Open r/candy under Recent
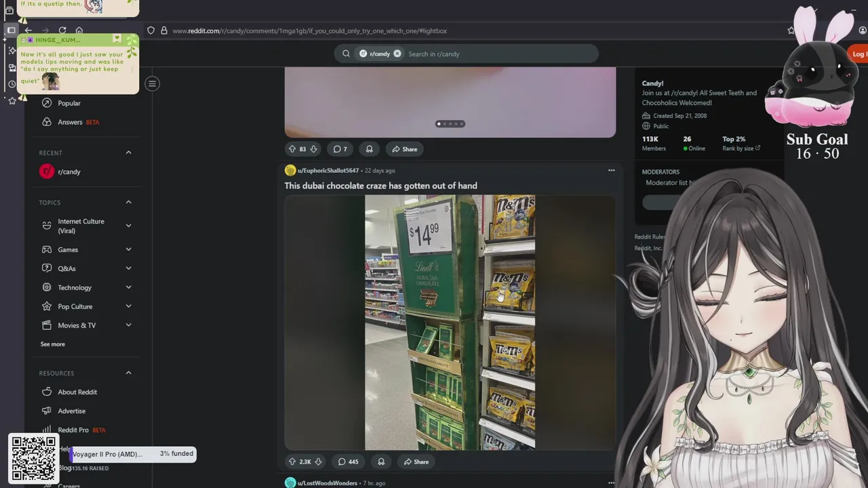Screen dimensions: 868x488 (69, 171)
